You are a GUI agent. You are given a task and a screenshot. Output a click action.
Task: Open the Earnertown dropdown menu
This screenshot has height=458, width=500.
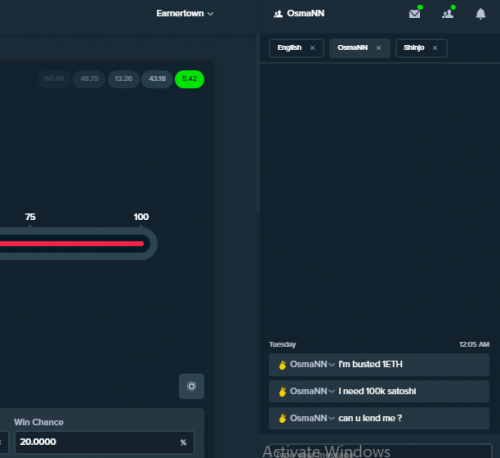pyautogui.click(x=185, y=13)
